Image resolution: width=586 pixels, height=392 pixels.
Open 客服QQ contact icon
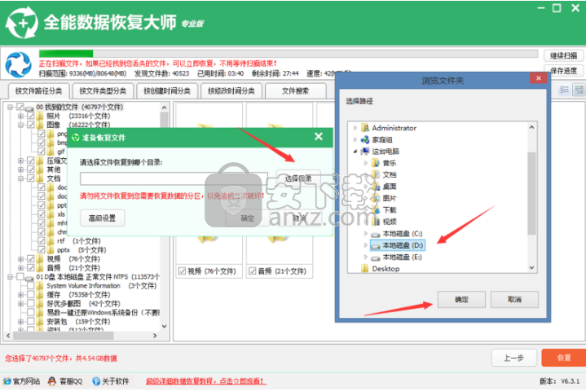tap(53, 381)
